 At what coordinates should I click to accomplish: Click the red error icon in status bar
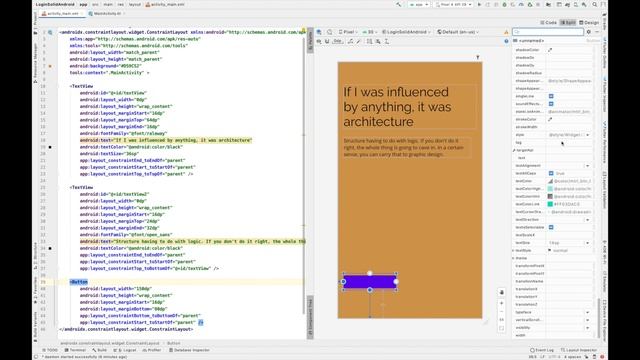coord(602,357)
